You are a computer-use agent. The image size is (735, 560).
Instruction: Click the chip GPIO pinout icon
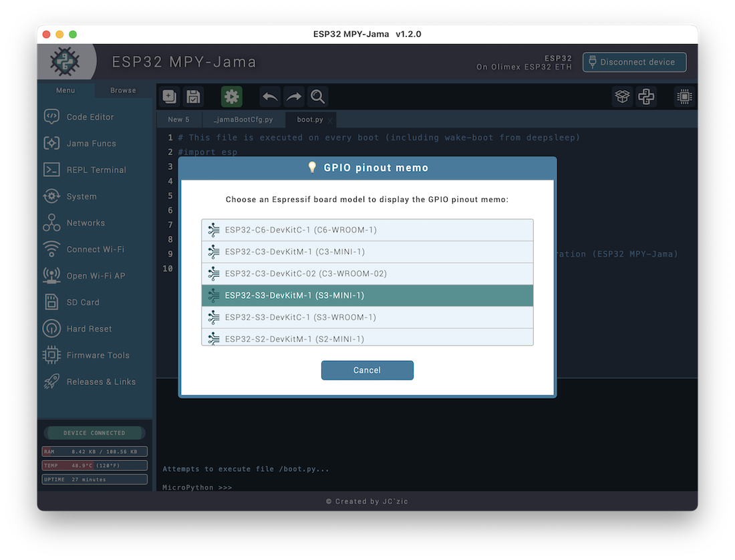pos(684,97)
